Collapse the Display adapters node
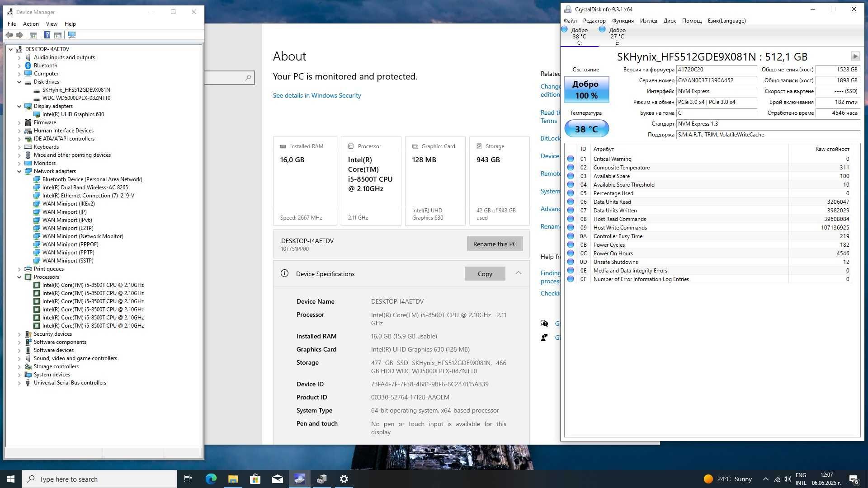The image size is (868, 488). coord(19,106)
